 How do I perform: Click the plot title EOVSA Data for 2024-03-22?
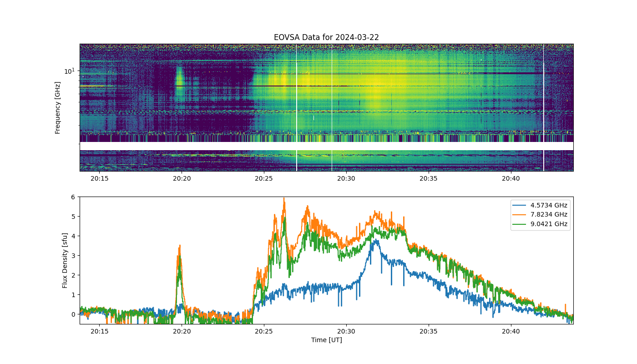tap(326, 37)
